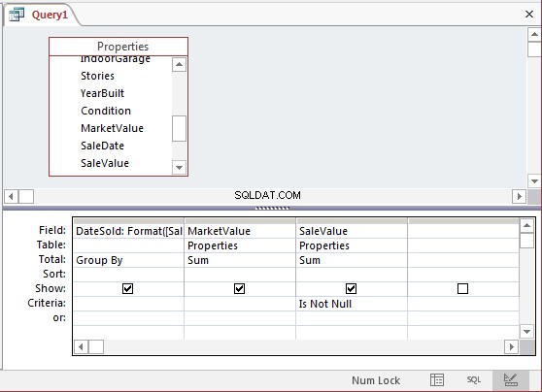Viewport: 542px width, 392px height.
Task: Click the upper pane left scroll arrow
Action: pos(11,197)
